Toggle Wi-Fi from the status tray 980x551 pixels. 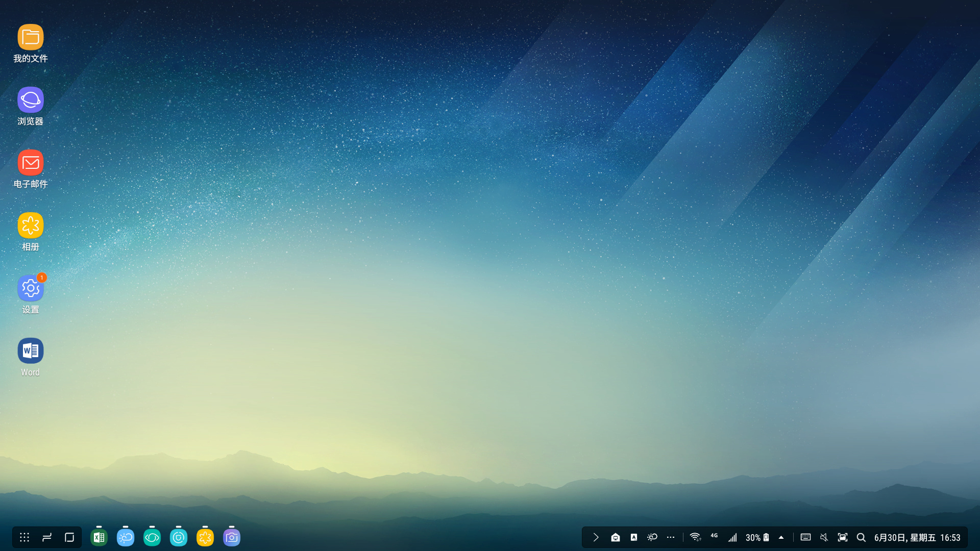[x=695, y=537]
